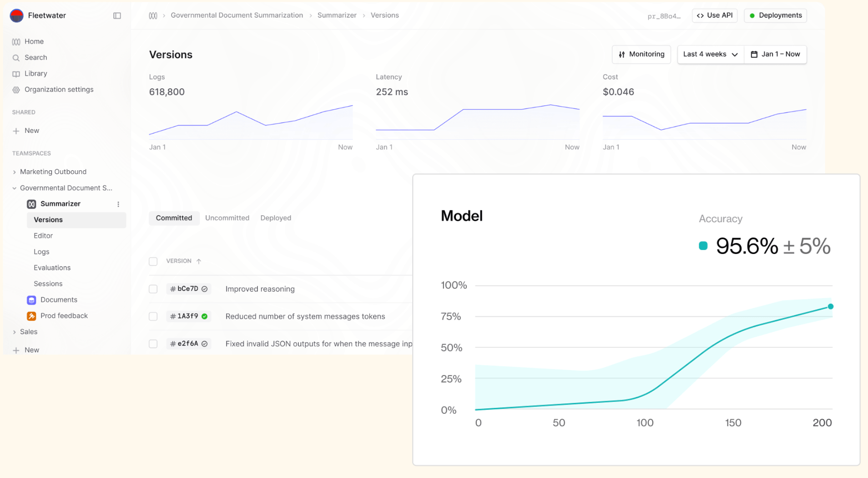Check the checkbox for version 1A3f9

pos(153,316)
